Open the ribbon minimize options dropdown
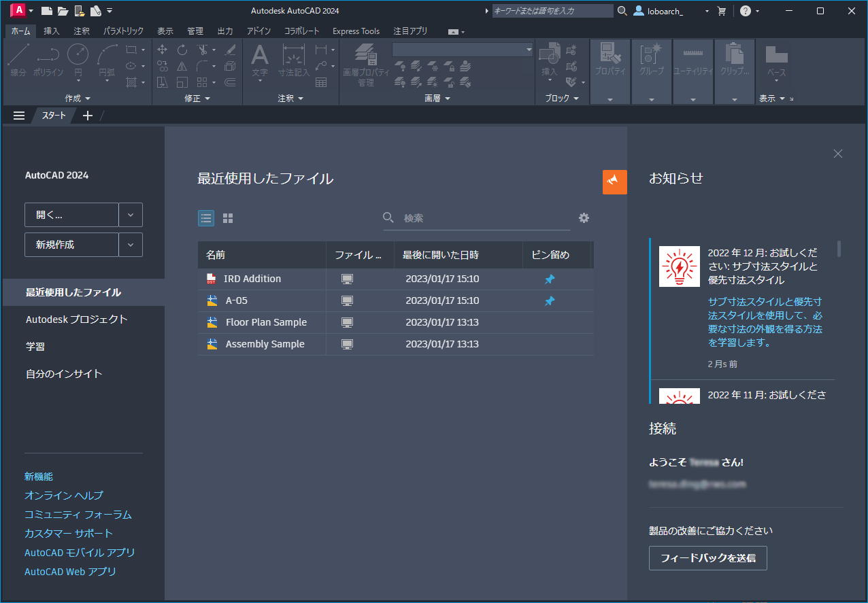Viewport: 868px width, 603px height. click(x=463, y=32)
